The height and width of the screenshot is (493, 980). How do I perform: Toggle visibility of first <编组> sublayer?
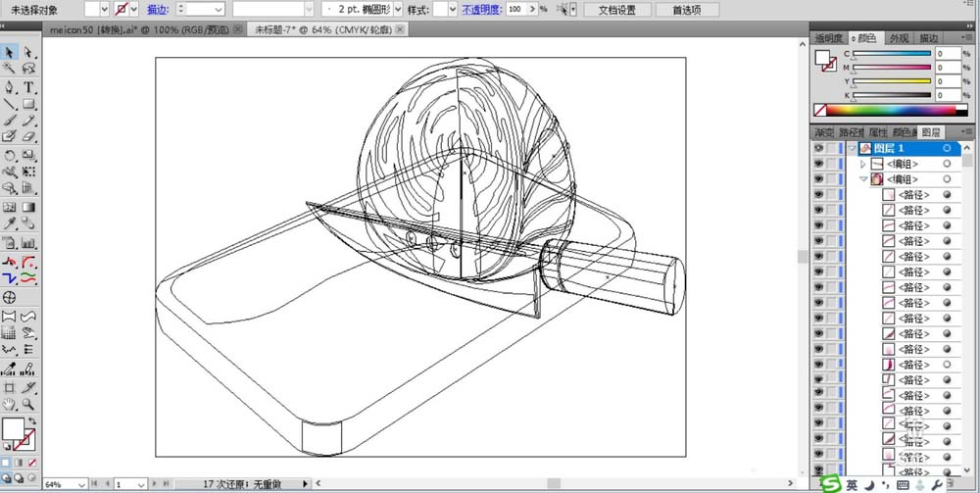(x=818, y=164)
